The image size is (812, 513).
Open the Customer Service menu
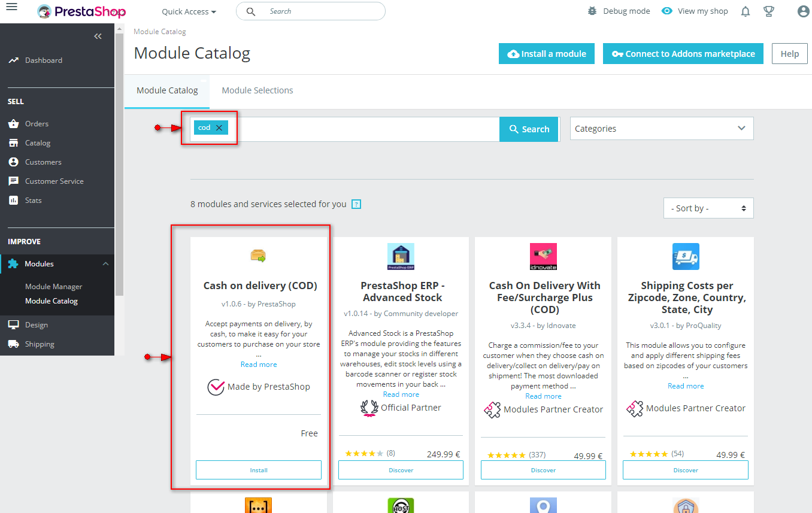click(54, 181)
